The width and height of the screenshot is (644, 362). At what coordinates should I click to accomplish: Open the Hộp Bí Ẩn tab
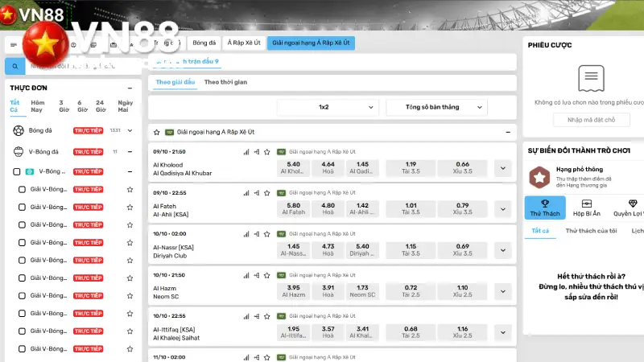(x=587, y=208)
